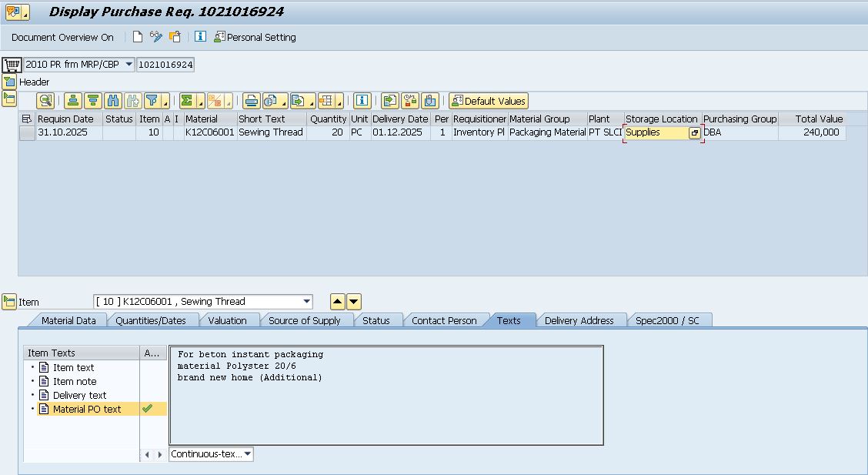Click the Sum total icon
Image resolution: width=868 pixels, height=475 pixels.
[186, 101]
